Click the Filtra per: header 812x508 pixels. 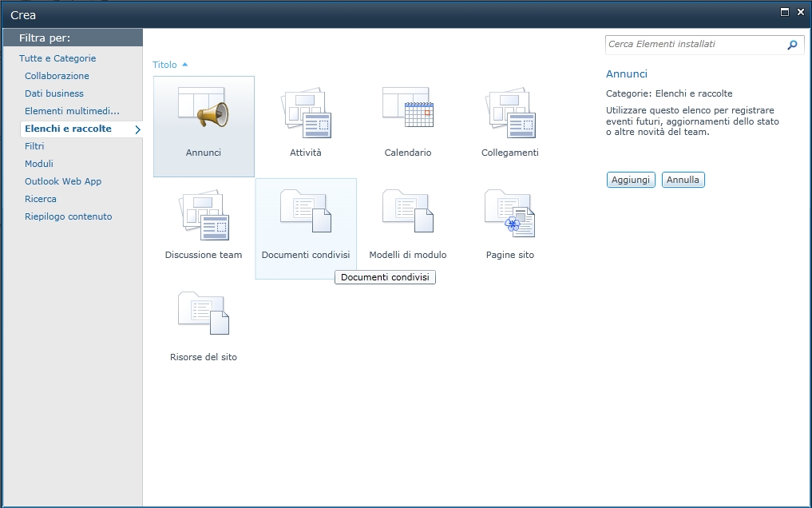(45, 38)
